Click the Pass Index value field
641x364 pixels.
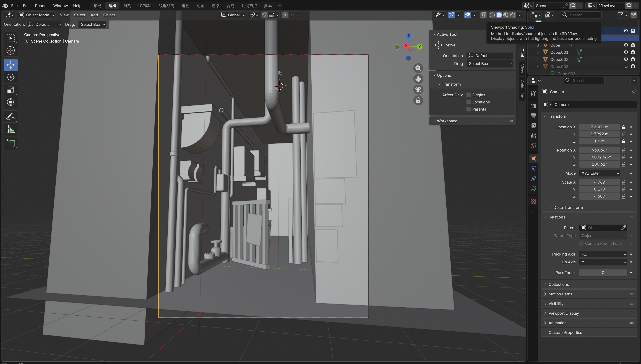(603, 272)
